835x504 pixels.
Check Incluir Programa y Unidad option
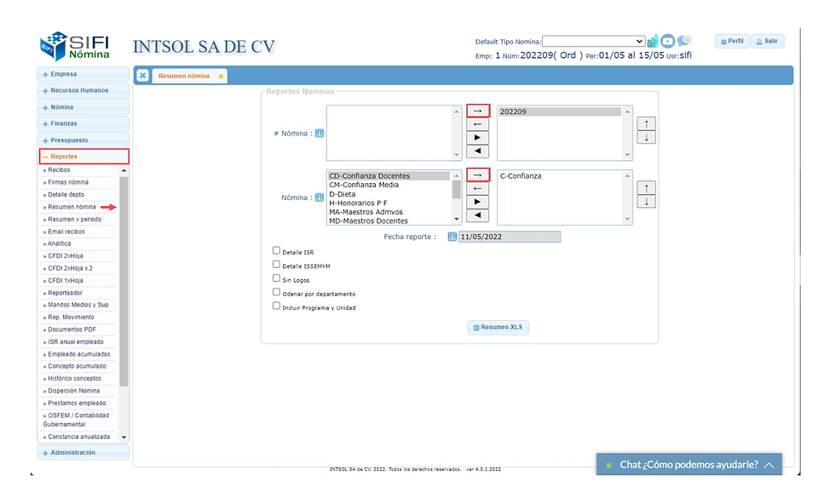point(276,306)
